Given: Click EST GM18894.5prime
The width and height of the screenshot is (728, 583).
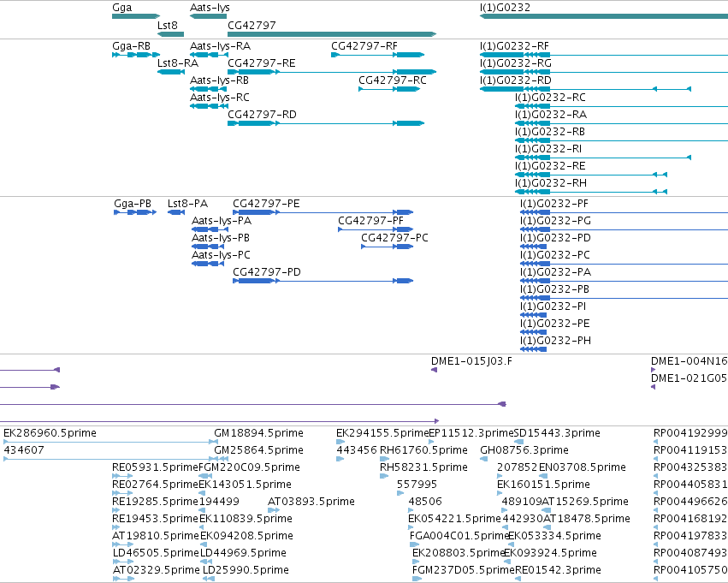Looking at the screenshot, I should click(x=258, y=433).
